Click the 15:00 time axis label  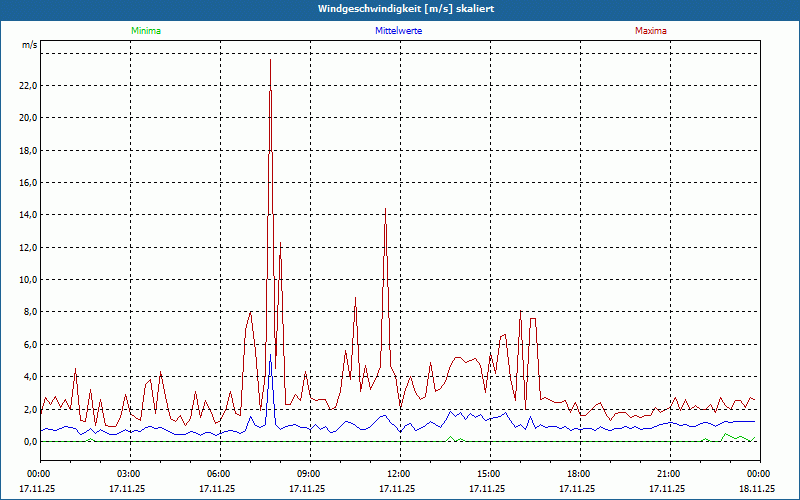tap(488, 474)
